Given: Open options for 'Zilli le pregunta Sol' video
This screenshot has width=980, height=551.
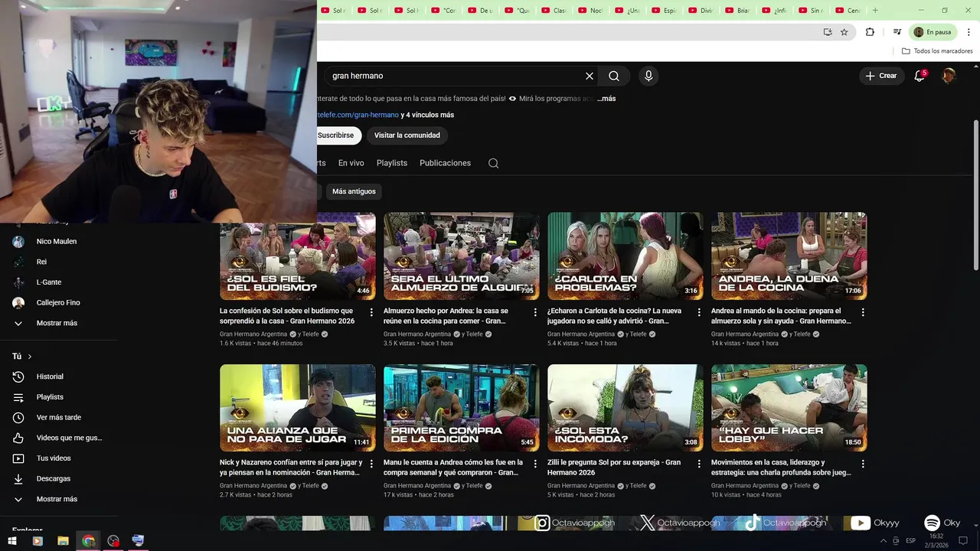Looking at the screenshot, I should (x=699, y=464).
